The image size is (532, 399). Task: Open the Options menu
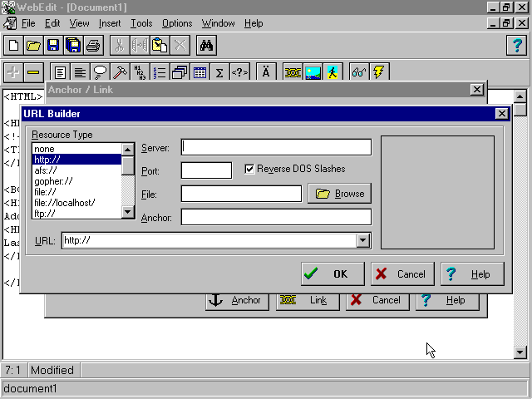click(x=177, y=23)
